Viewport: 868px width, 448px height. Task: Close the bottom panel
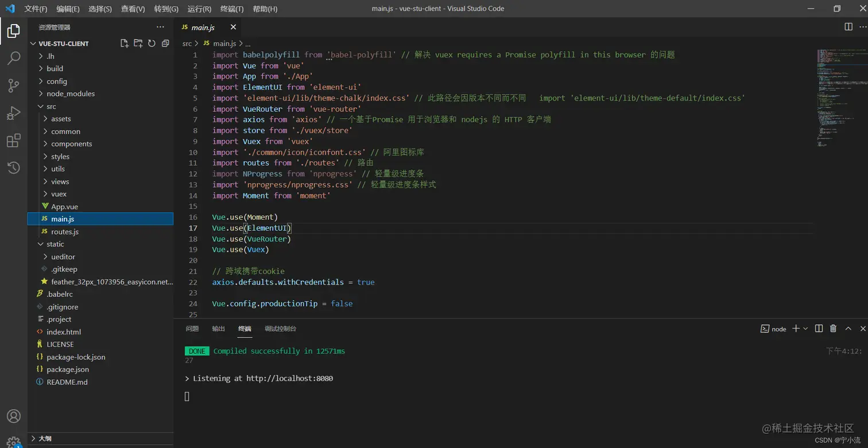863,329
